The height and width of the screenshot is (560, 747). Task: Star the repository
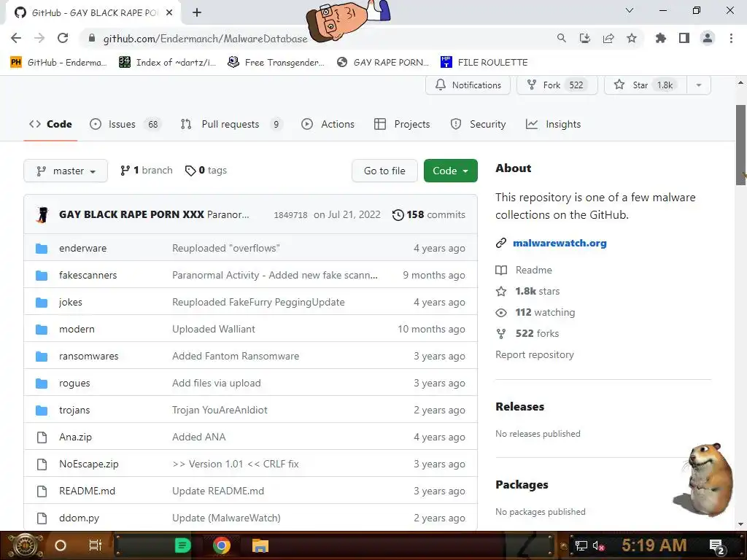click(646, 85)
